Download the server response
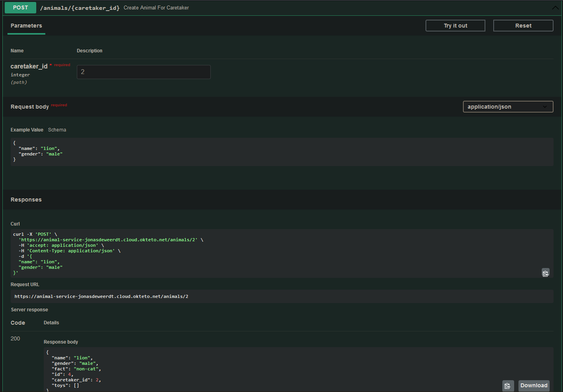The height and width of the screenshot is (392, 563). coord(534,385)
